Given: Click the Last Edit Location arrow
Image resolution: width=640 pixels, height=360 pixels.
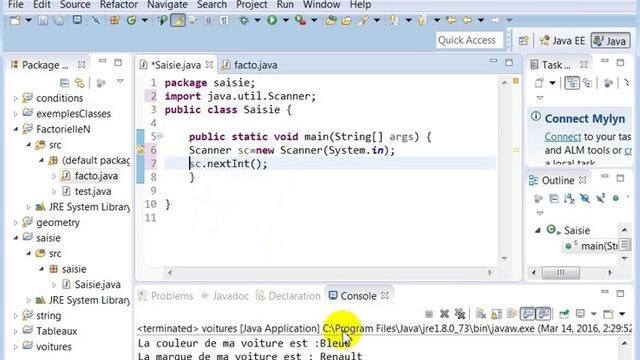Looking at the screenshot, I should pos(451,20).
